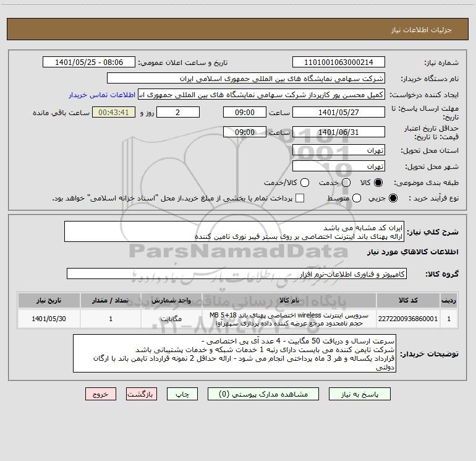Click the بازگشت back button
The width and height of the screenshot is (476, 461).
click(142, 394)
